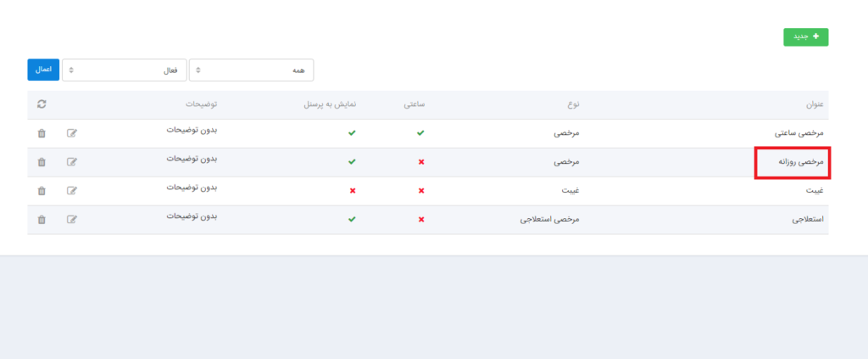
Task: Click the نوع column header
Action: tap(574, 104)
